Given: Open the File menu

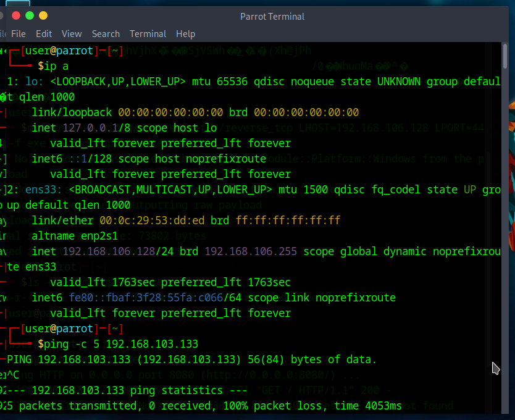Looking at the screenshot, I should (x=18, y=34).
